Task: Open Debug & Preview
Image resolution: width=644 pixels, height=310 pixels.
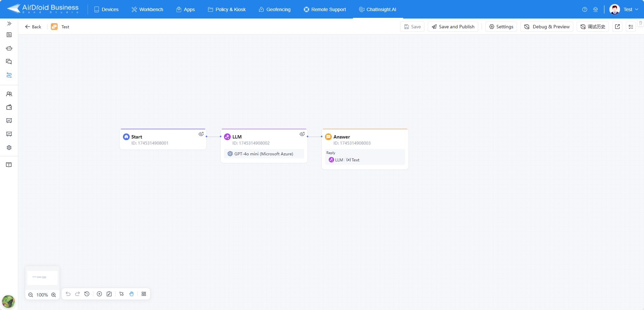Action: [x=547, y=27]
